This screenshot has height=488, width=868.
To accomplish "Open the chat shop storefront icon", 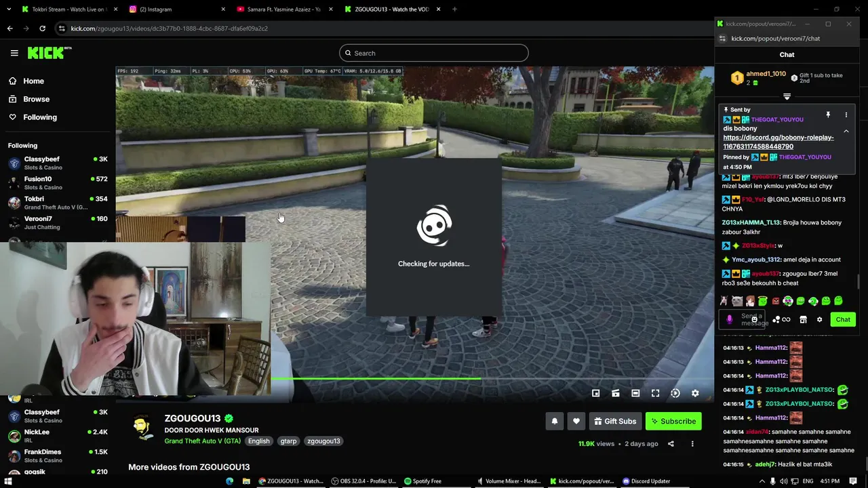I will 803,319.
